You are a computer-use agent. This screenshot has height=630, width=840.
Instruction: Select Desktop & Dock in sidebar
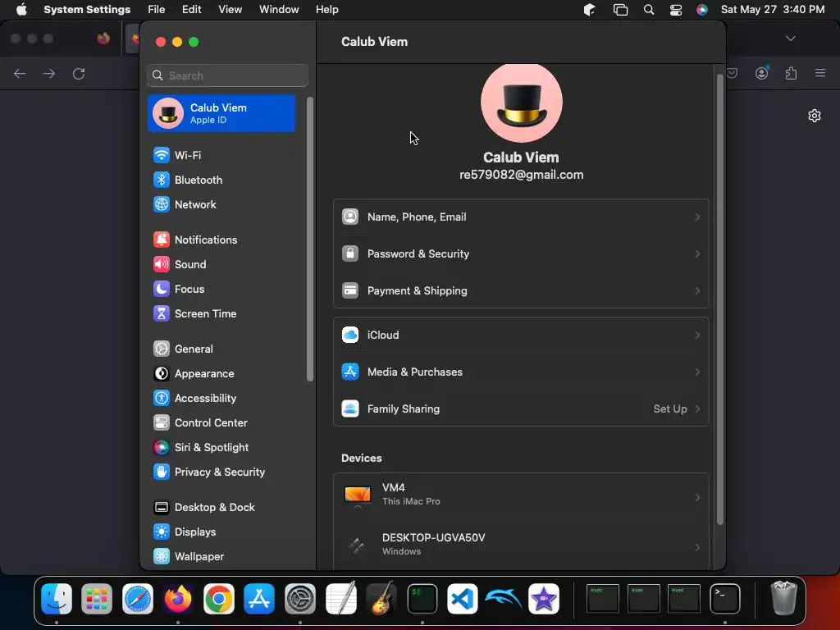pos(221,508)
